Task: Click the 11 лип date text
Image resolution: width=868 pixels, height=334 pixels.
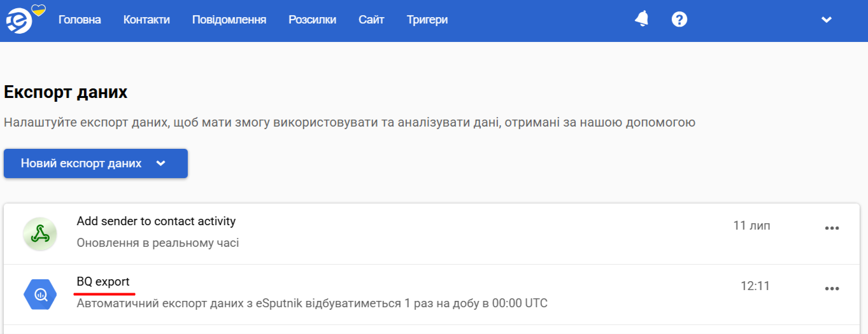Action: point(751,225)
